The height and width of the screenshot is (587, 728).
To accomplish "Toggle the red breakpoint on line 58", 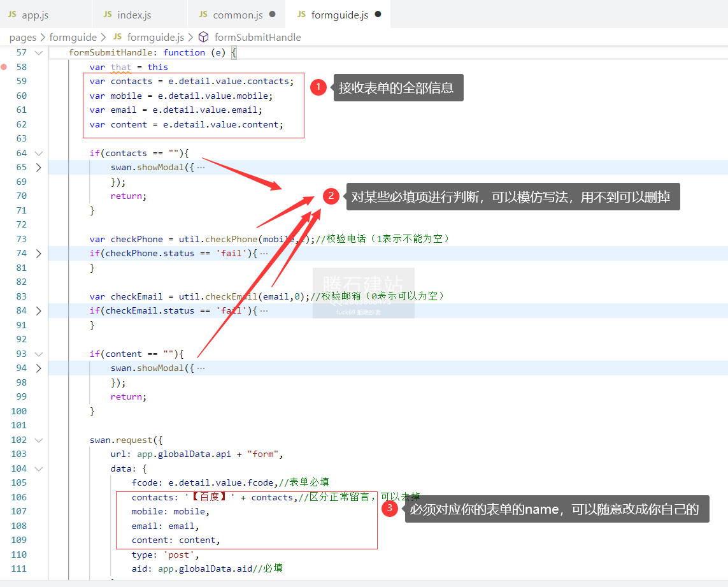I will 4,67.
